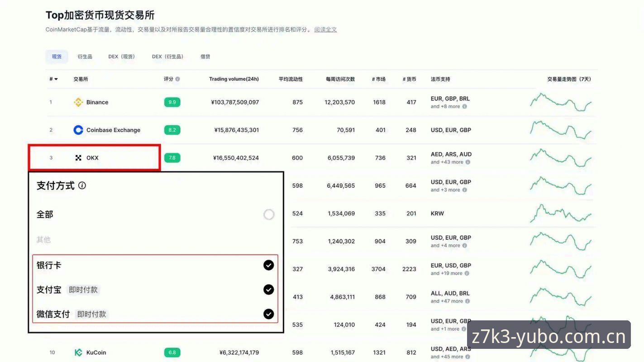
Task: Open the Coinbase Exchange name link
Action: pyautogui.click(x=113, y=130)
